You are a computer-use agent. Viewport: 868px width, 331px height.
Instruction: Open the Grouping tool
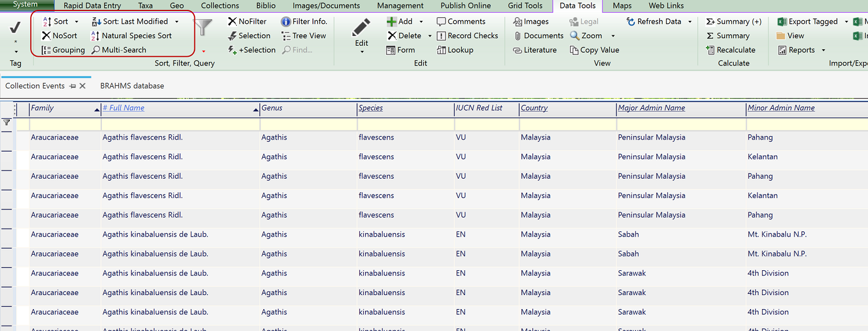(64, 50)
